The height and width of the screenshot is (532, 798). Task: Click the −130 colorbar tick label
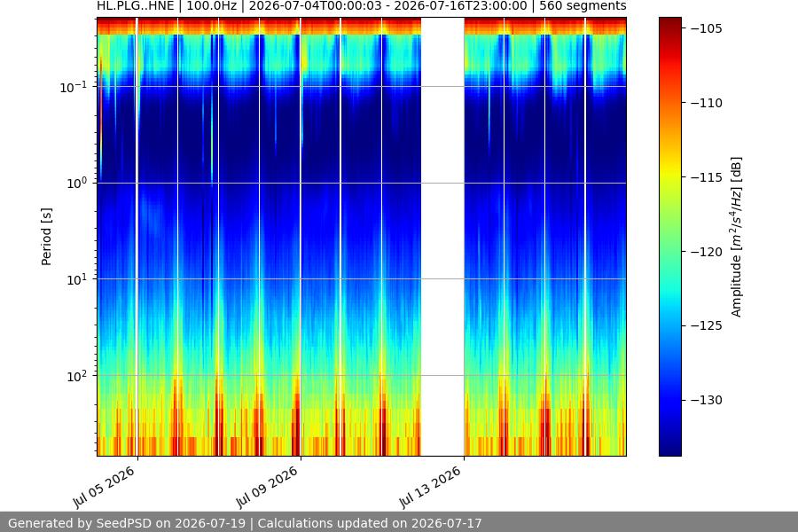tap(707, 400)
